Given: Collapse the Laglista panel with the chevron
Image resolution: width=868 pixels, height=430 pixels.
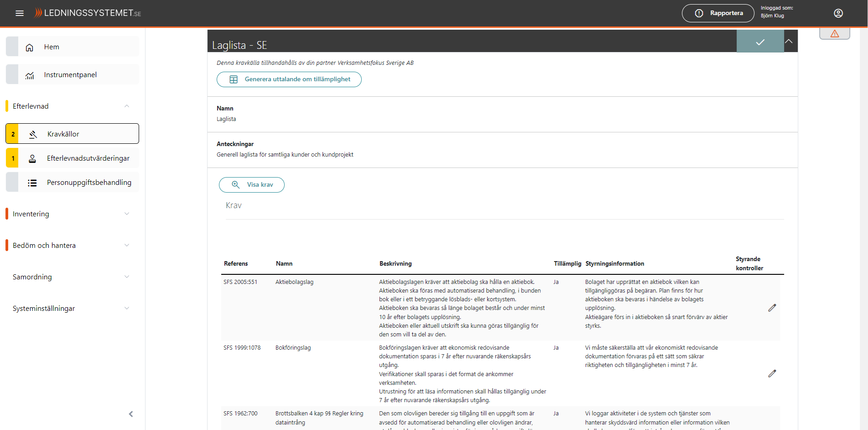Looking at the screenshot, I should click(789, 42).
